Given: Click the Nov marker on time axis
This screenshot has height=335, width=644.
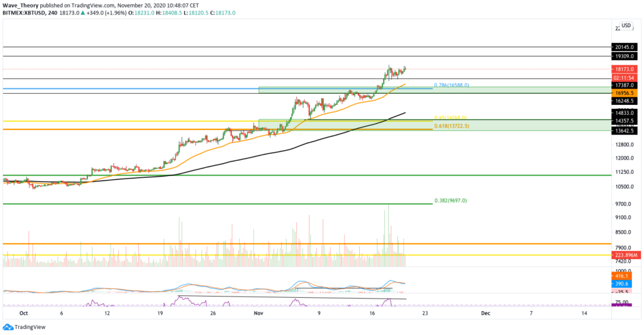Looking at the screenshot, I should point(258,313).
